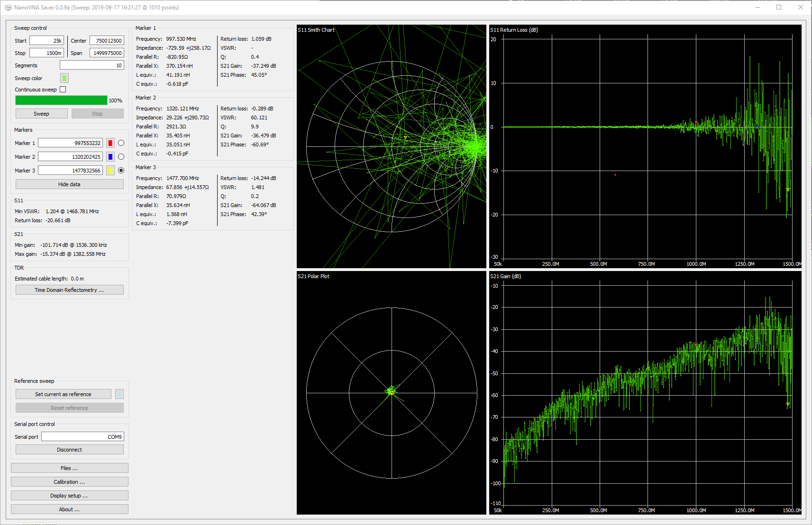Click the Segments input field
The width and height of the screenshot is (812, 525).
tap(91, 65)
